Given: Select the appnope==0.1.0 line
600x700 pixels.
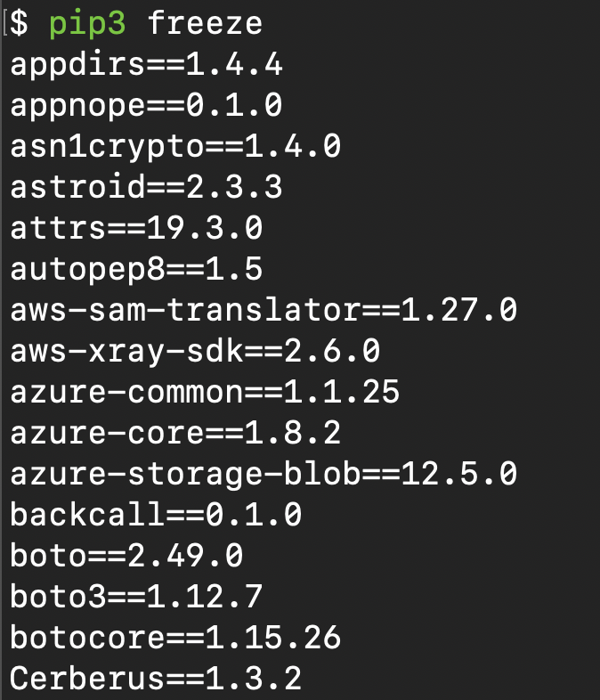Looking at the screenshot, I should [146, 105].
